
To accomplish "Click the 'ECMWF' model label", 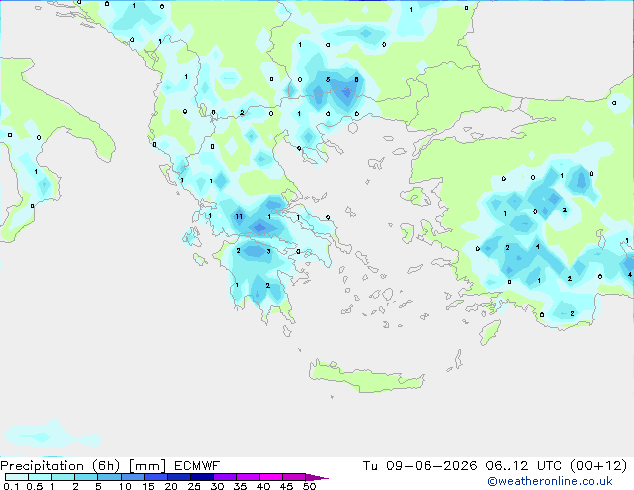I will (197, 466).
